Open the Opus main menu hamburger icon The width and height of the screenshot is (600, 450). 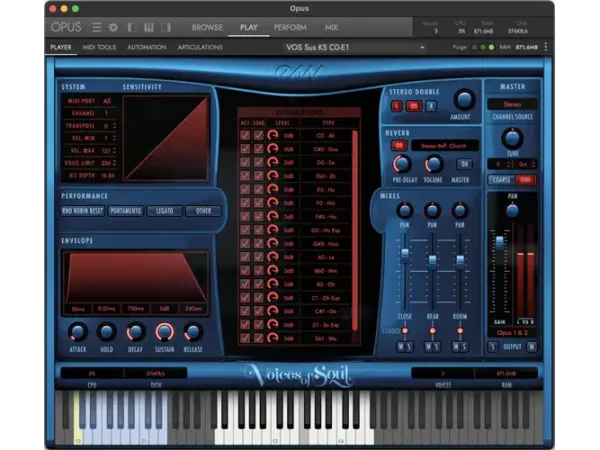pyautogui.click(x=96, y=27)
